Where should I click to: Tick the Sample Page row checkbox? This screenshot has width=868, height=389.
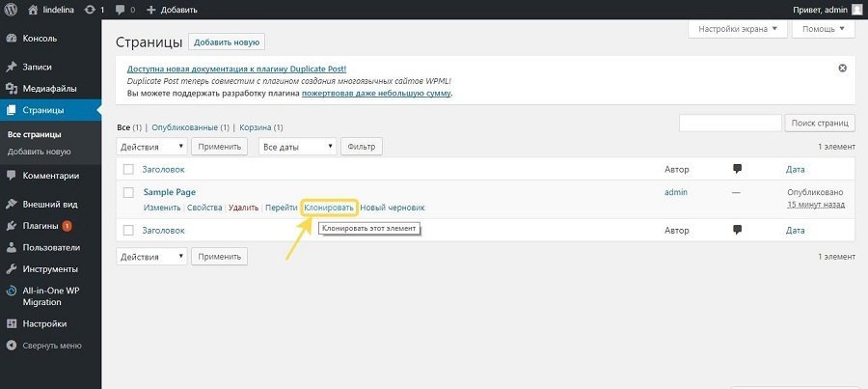[128, 192]
